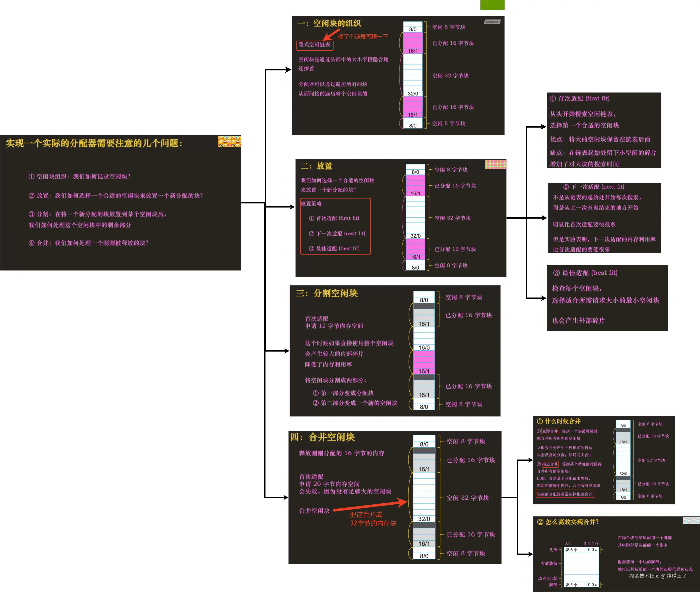Select the red-boxed 推迟合并 label
The image size is (700, 592).
(550, 464)
